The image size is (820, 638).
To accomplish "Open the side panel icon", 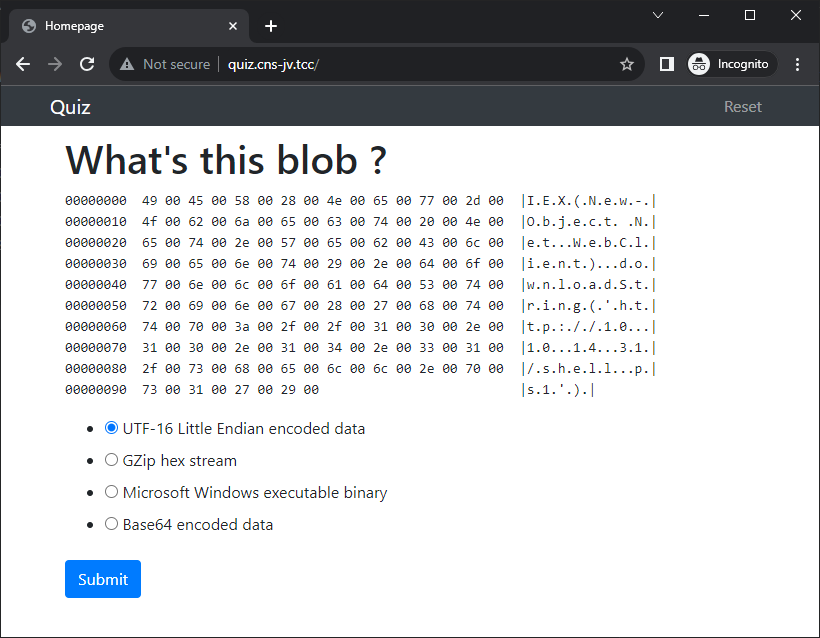I will [666, 64].
